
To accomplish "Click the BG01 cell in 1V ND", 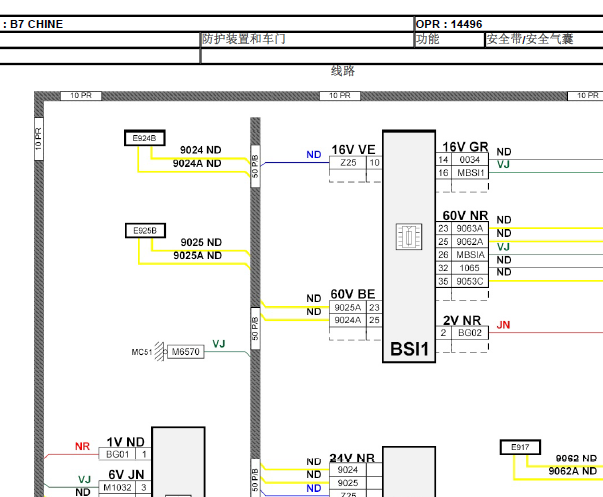I will (117, 454).
